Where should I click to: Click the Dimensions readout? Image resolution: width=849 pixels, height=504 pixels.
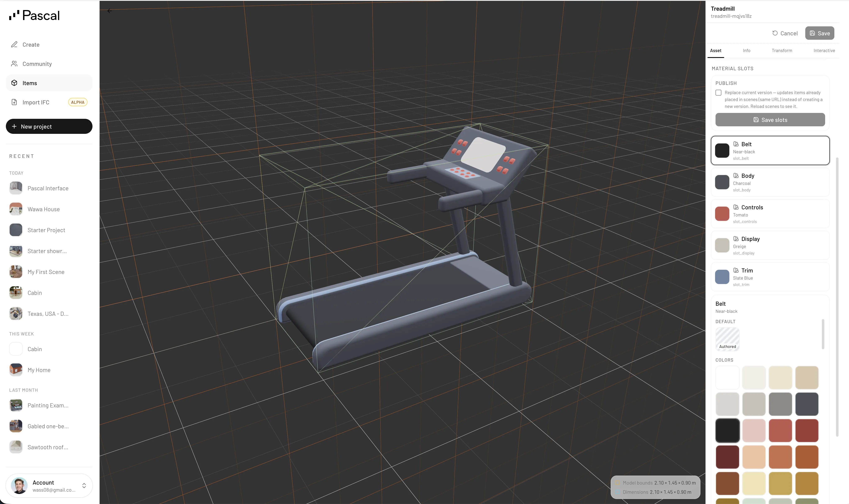click(654, 492)
